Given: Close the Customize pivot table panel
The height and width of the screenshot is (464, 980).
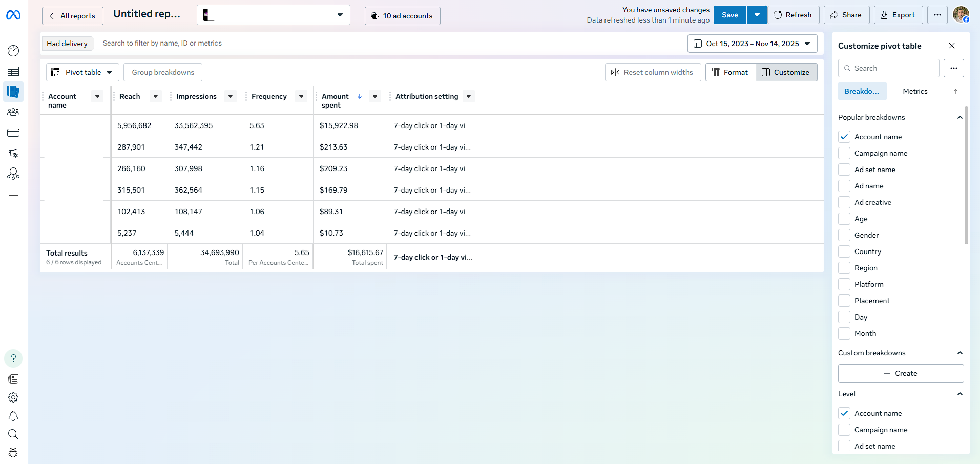Looking at the screenshot, I should click(x=951, y=46).
